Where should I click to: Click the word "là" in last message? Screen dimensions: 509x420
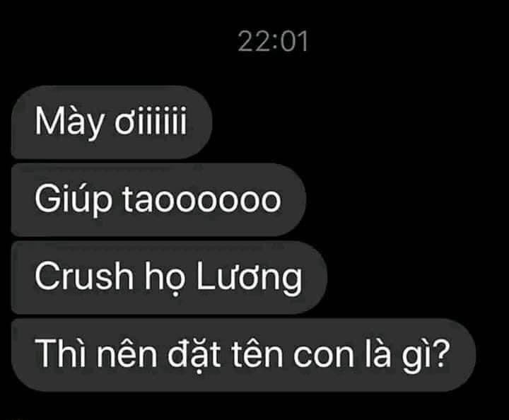[x=378, y=353]
